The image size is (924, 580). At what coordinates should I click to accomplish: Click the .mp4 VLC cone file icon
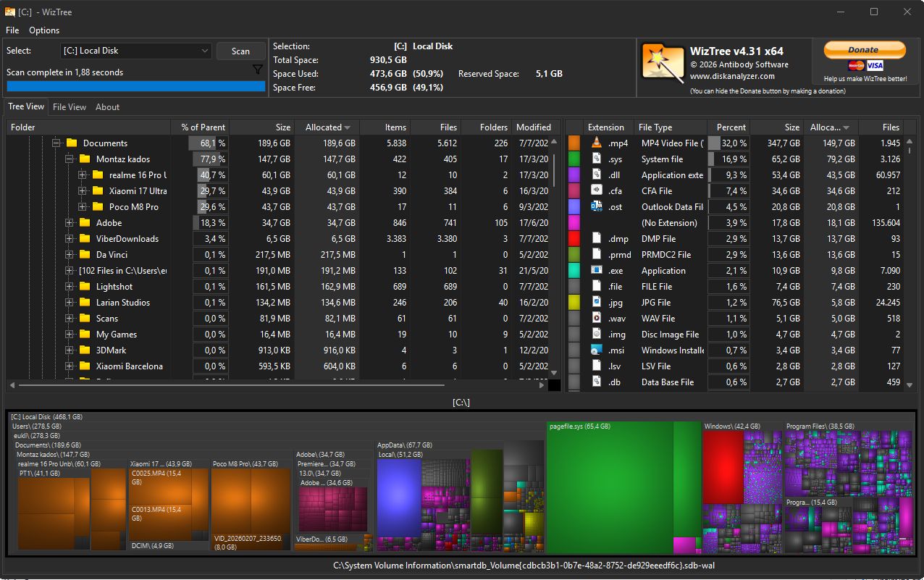tap(597, 143)
